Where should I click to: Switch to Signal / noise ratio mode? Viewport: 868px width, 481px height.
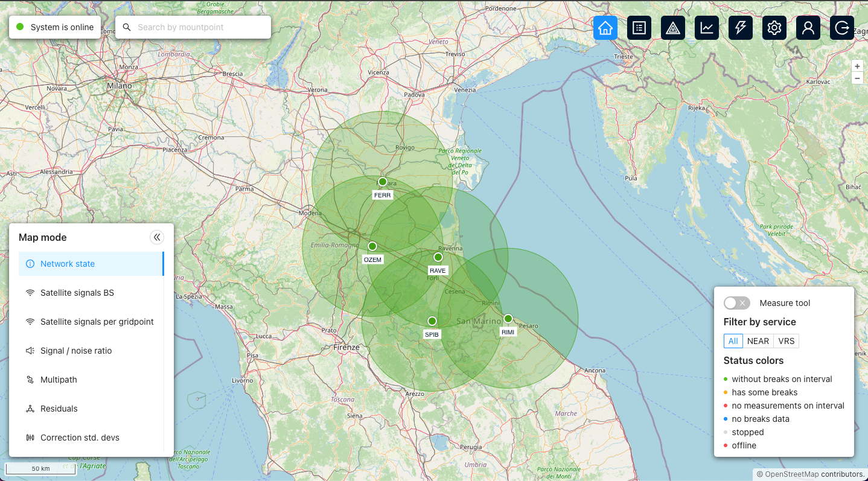coord(76,351)
